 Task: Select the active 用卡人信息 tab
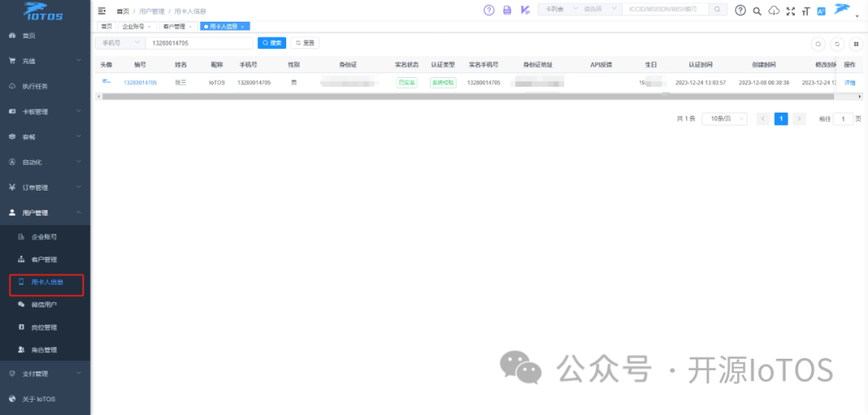coord(225,26)
